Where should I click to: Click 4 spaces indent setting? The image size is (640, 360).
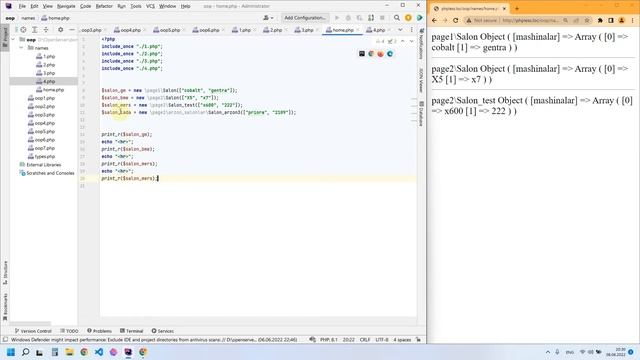[x=402, y=340]
